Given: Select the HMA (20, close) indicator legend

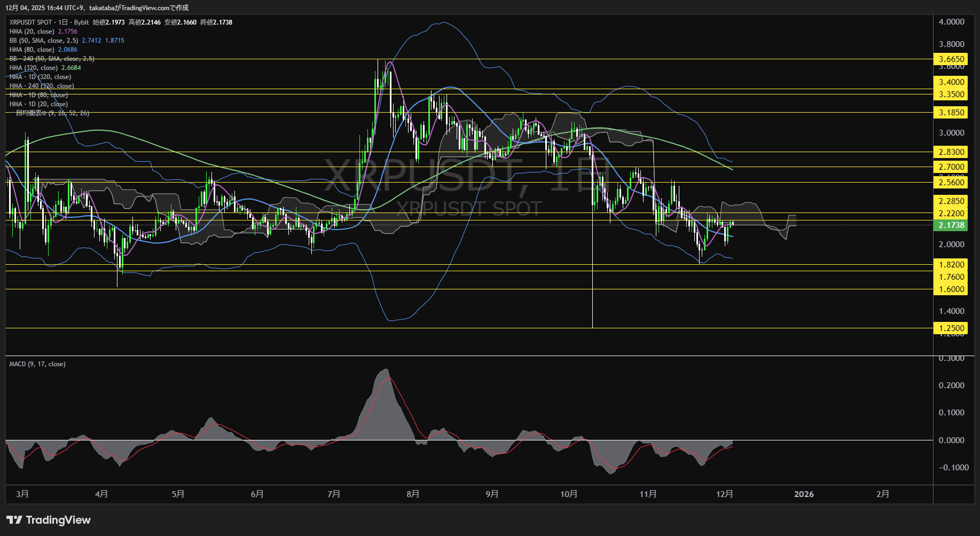Looking at the screenshot, I should (x=32, y=31).
